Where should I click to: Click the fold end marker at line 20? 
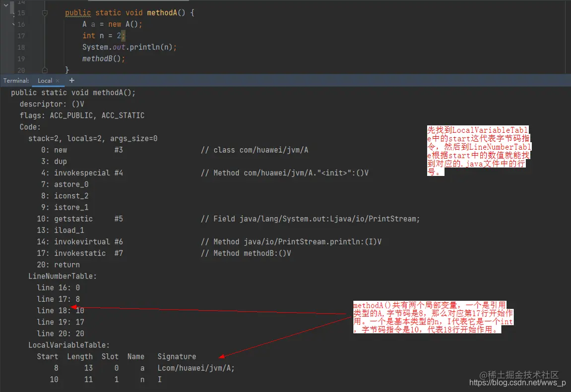(45, 70)
